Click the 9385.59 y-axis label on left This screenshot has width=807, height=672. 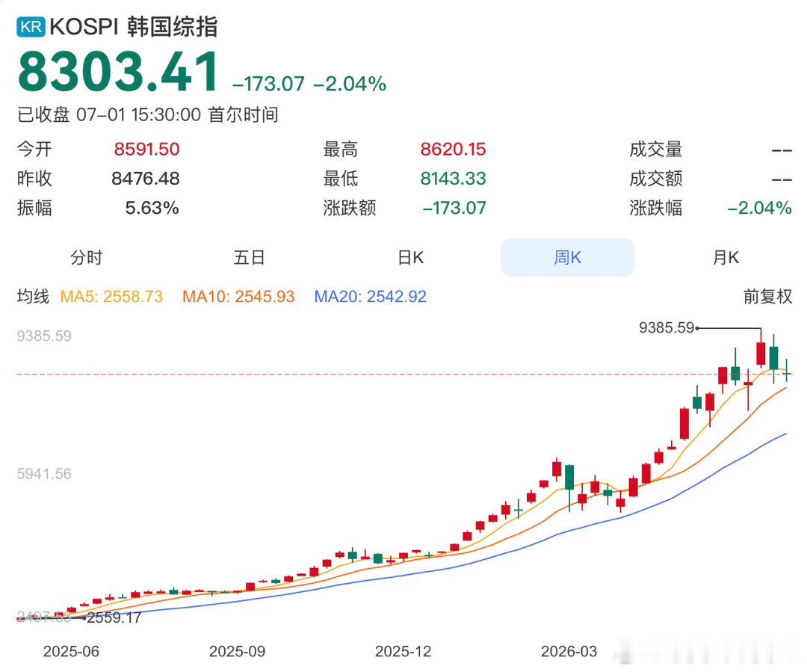(x=44, y=336)
